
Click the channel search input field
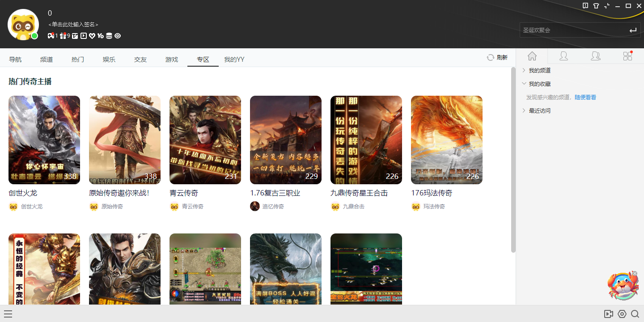click(572, 30)
